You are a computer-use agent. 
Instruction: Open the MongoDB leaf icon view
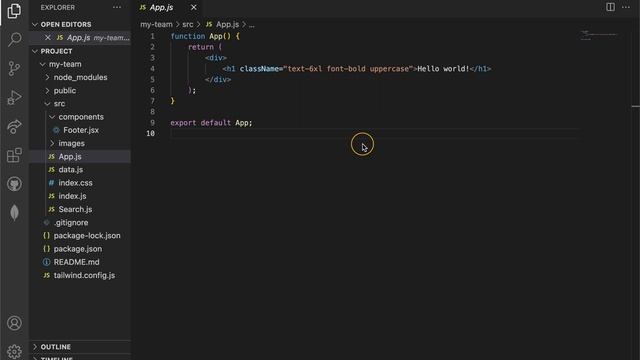(14, 213)
